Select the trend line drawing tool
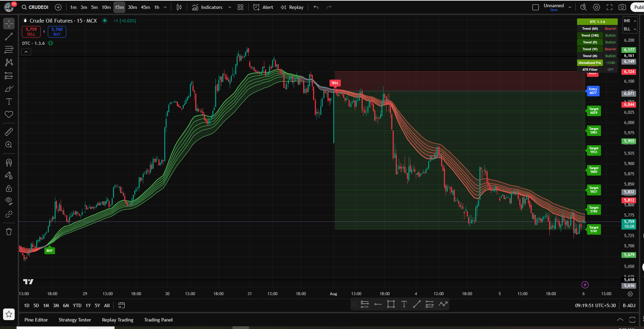Screen dimensions: 644x329 [9, 37]
